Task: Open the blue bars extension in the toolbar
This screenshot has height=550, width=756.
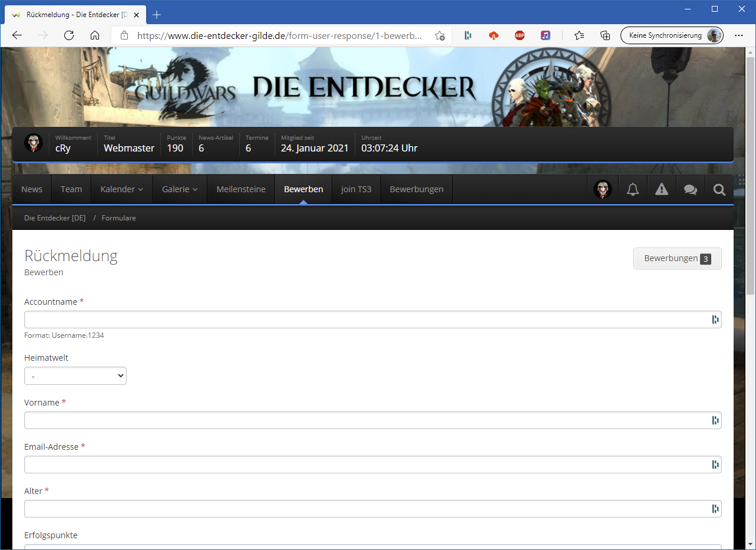Action: point(468,35)
